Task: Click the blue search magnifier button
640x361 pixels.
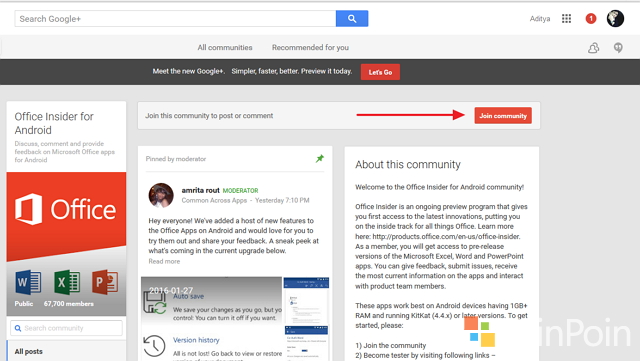Action: [352, 19]
